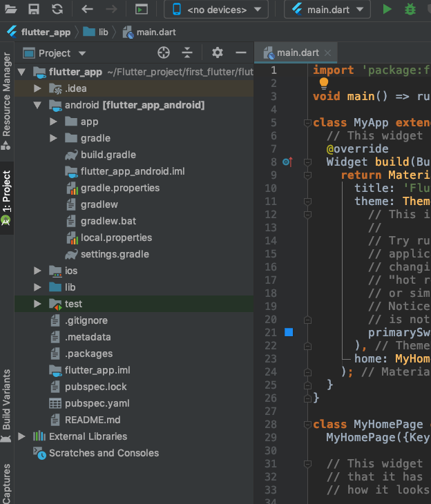Select flutter_app_android.iml file

pos(133,171)
